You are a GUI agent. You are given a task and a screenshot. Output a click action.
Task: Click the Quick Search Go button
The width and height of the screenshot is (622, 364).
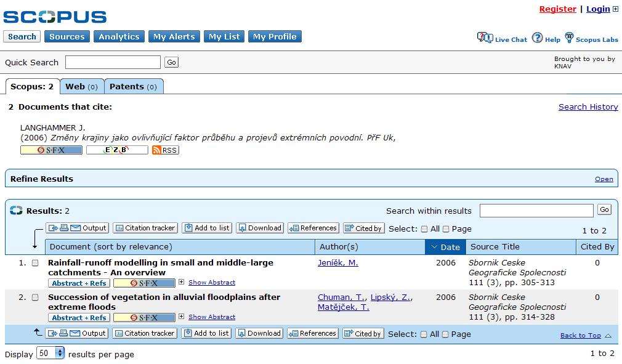[x=171, y=62]
